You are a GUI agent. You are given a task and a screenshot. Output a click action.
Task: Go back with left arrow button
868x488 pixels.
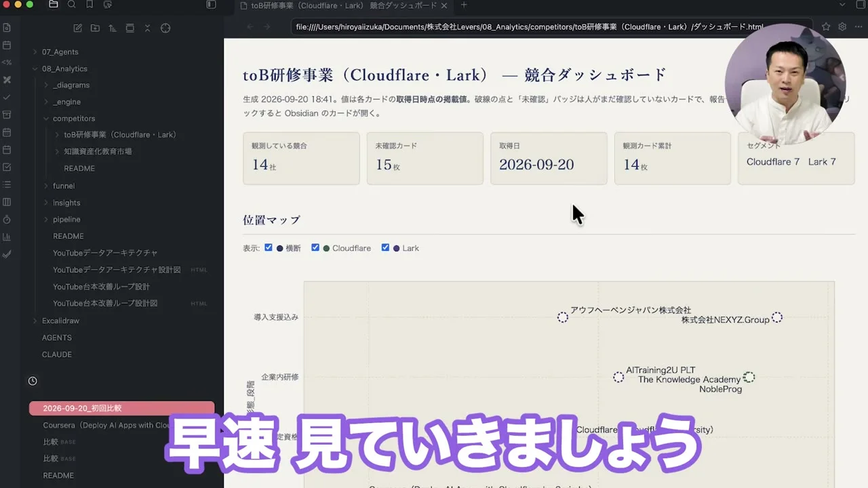pos(250,27)
